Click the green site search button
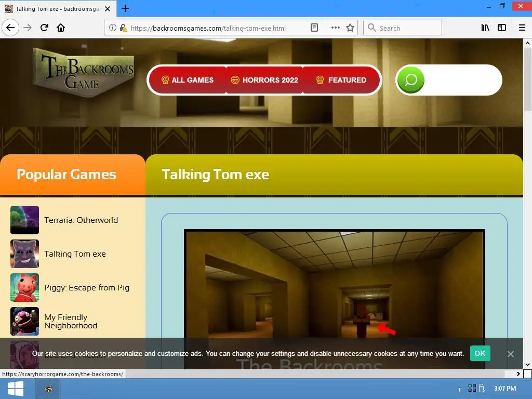 (411, 80)
